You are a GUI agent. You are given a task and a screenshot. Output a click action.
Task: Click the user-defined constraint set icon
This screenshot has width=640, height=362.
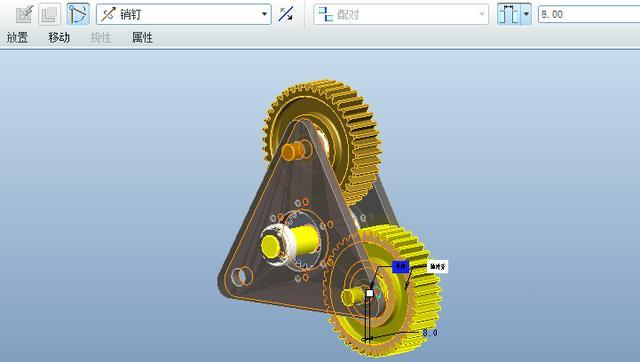24,14
